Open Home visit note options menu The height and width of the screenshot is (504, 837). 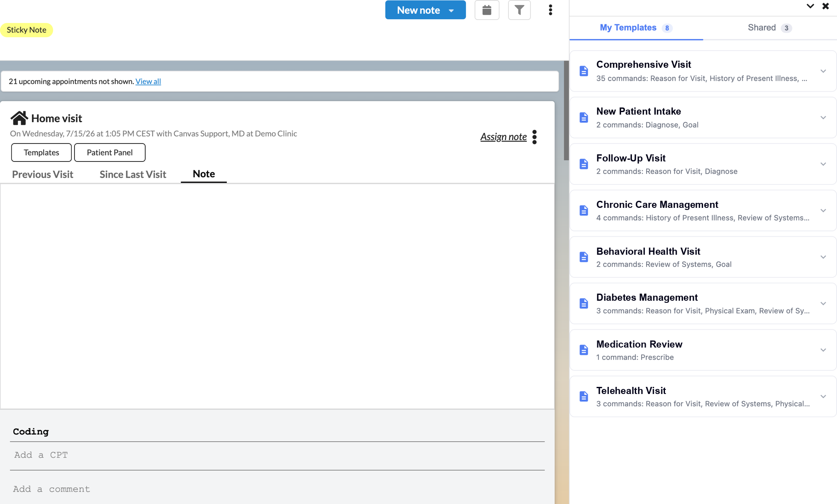tap(534, 137)
